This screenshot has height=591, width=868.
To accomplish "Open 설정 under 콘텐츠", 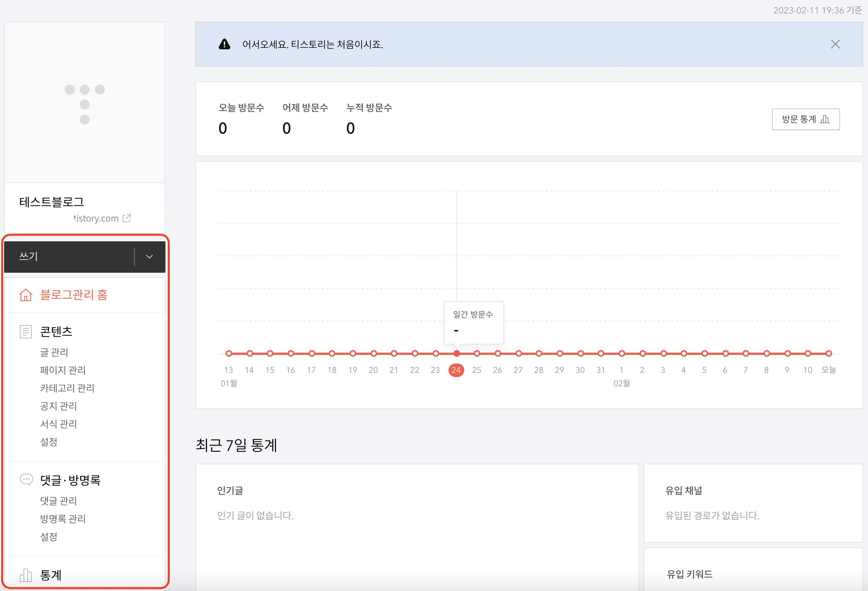I will pyautogui.click(x=49, y=442).
